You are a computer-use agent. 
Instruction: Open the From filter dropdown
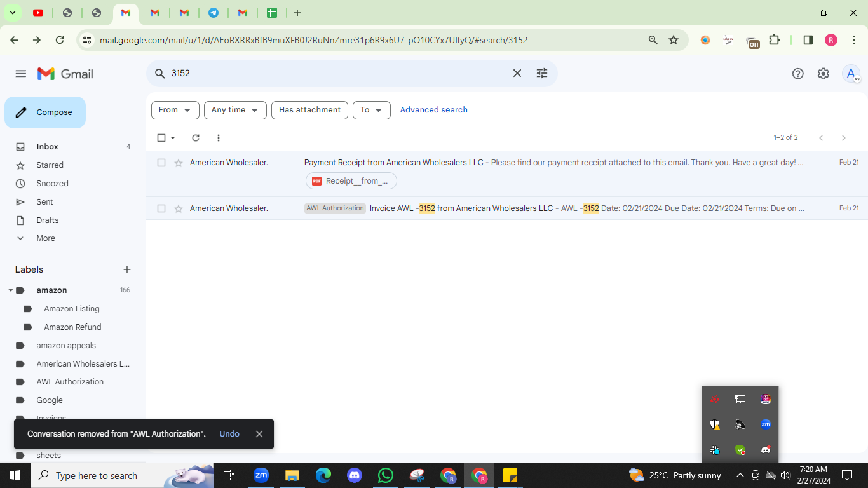click(175, 110)
